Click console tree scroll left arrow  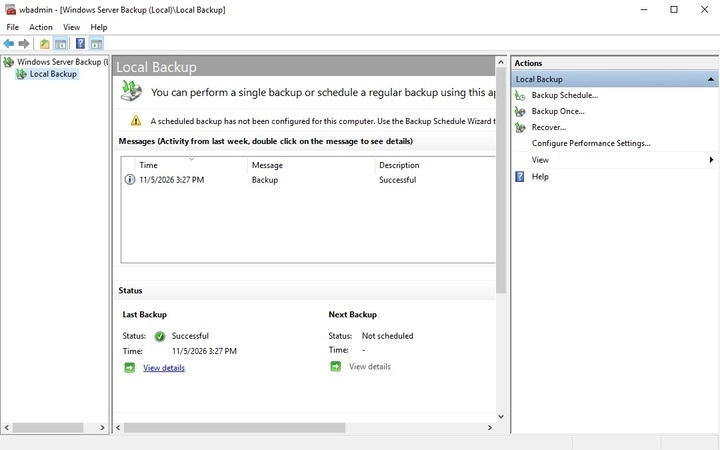6,428
